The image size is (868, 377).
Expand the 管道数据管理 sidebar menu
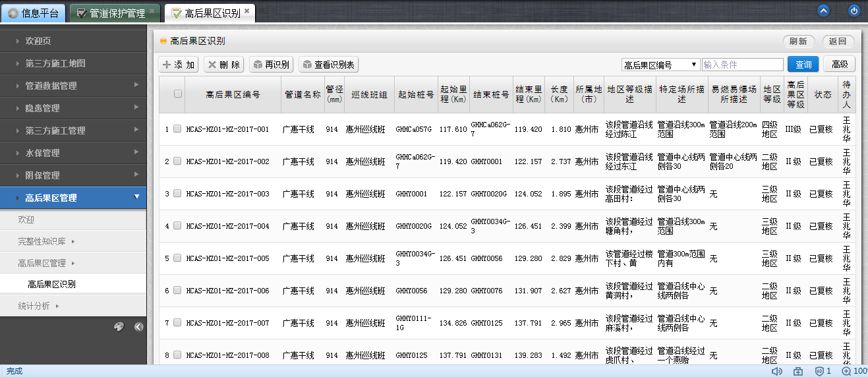coord(73,86)
